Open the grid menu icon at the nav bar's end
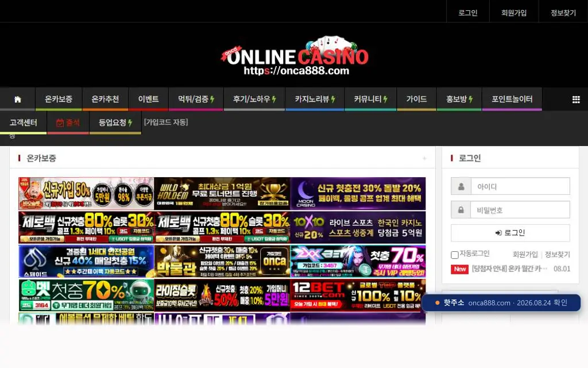Image resolution: width=588 pixels, height=368 pixels. [x=576, y=99]
